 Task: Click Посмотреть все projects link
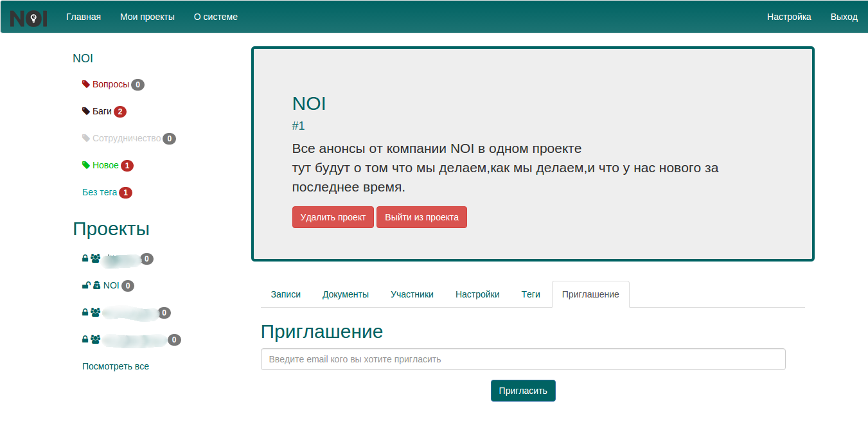[x=116, y=366]
